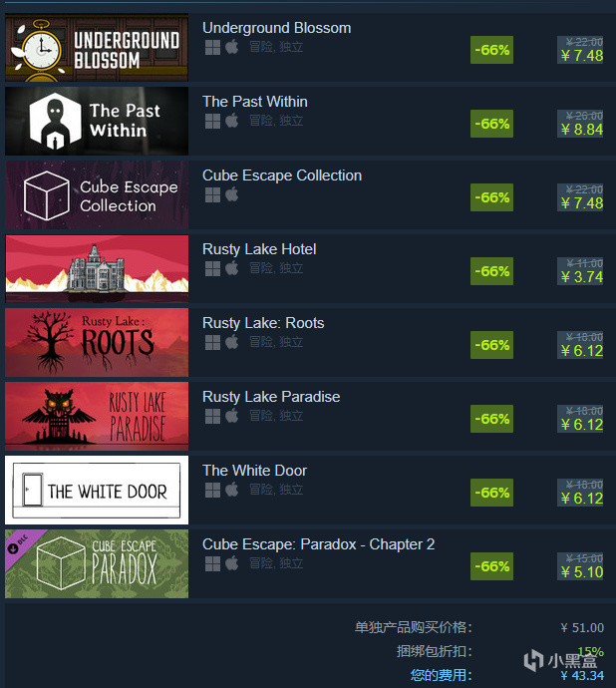The height and width of the screenshot is (688, 616).
Task: Click Apple icon under Rusty Lake Paradise
Action: click(232, 415)
